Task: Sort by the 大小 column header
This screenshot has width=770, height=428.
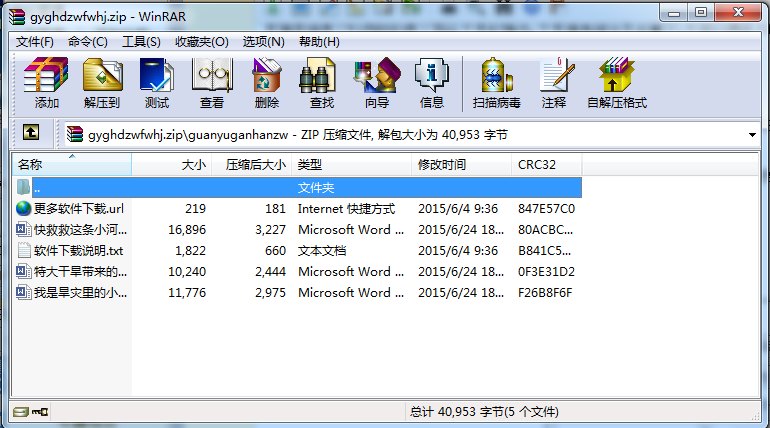Action: [x=172, y=164]
